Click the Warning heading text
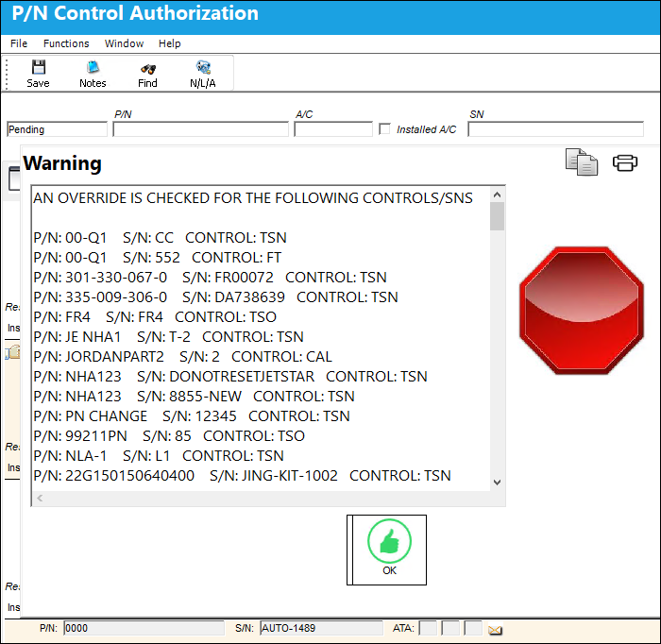 (62, 163)
